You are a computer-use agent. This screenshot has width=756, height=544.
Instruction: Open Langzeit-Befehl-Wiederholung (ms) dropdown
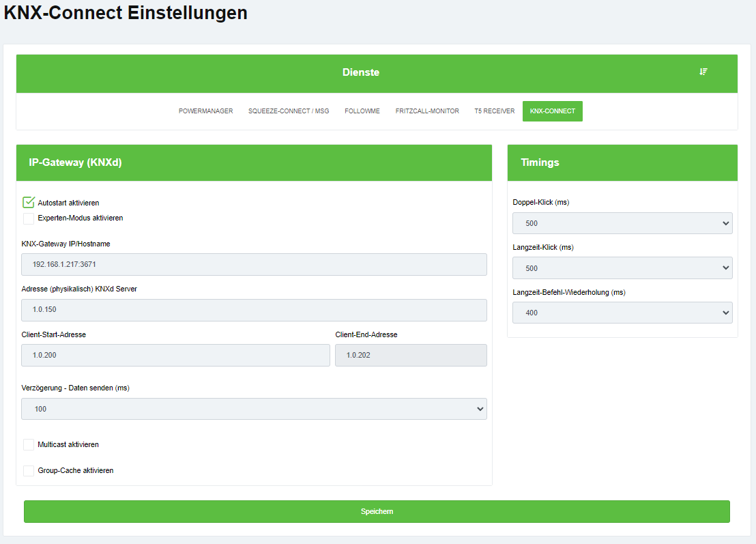[x=622, y=313]
